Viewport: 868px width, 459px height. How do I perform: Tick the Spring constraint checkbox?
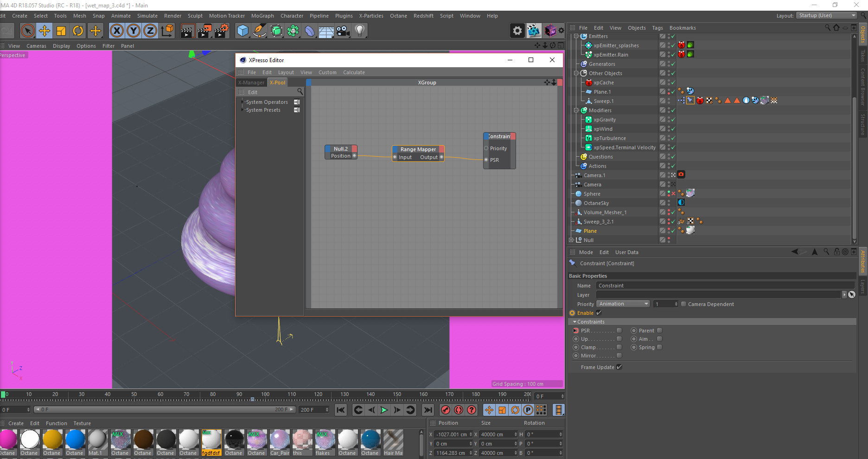click(x=659, y=347)
